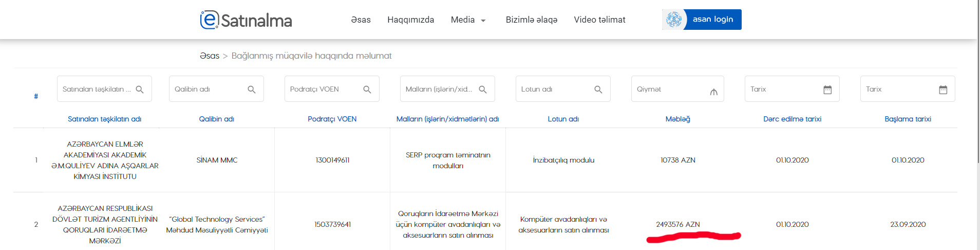Image resolution: width=980 pixels, height=250 pixels.
Task: Click the eSatınalma logo
Action: point(246,20)
